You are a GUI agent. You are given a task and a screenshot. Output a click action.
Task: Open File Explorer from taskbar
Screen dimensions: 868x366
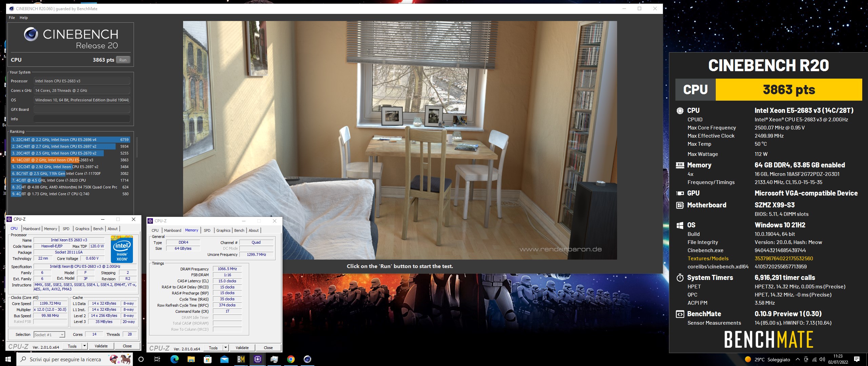[191, 359]
